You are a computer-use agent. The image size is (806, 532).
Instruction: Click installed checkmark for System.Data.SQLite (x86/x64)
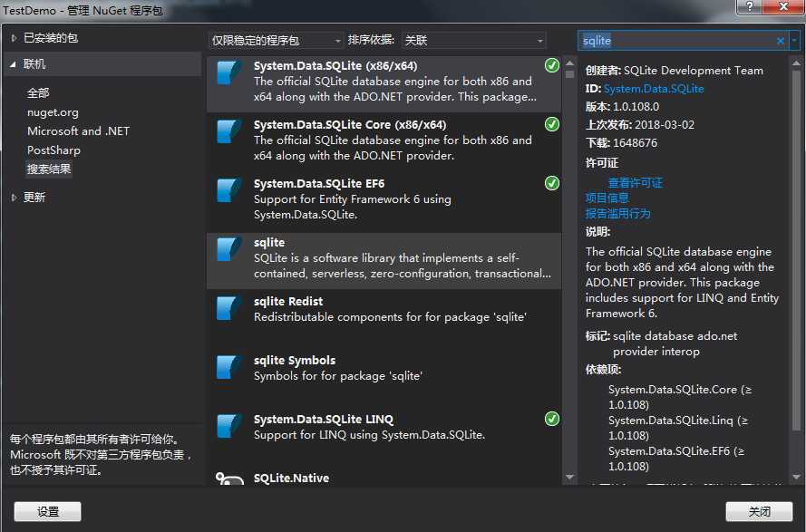coord(551,65)
